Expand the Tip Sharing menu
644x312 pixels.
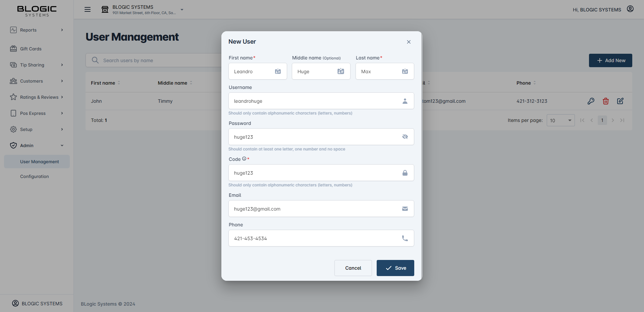point(37,65)
